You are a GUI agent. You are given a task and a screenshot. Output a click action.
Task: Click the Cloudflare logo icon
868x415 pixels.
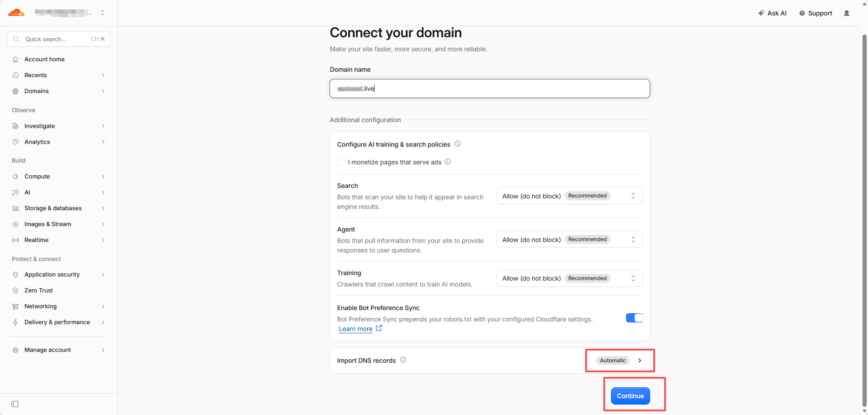pyautogui.click(x=16, y=13)
